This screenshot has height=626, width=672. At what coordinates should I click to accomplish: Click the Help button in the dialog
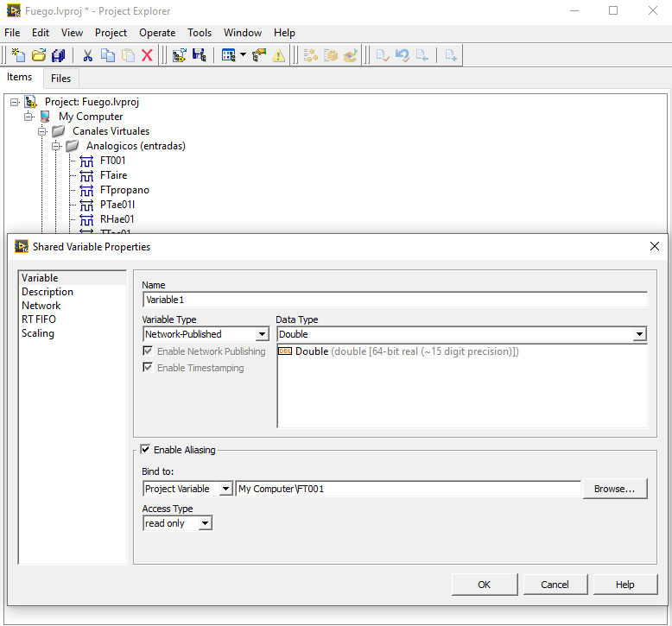coord(624,585)
